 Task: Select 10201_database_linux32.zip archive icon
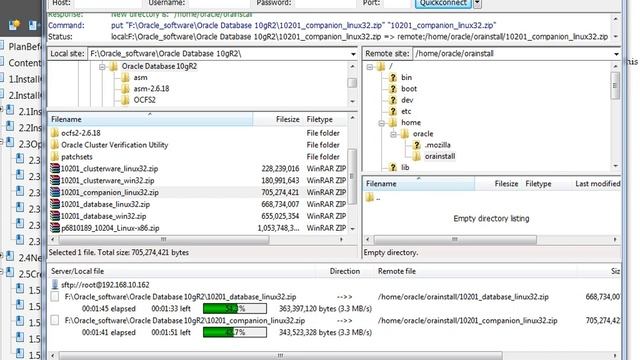[55, 204]
